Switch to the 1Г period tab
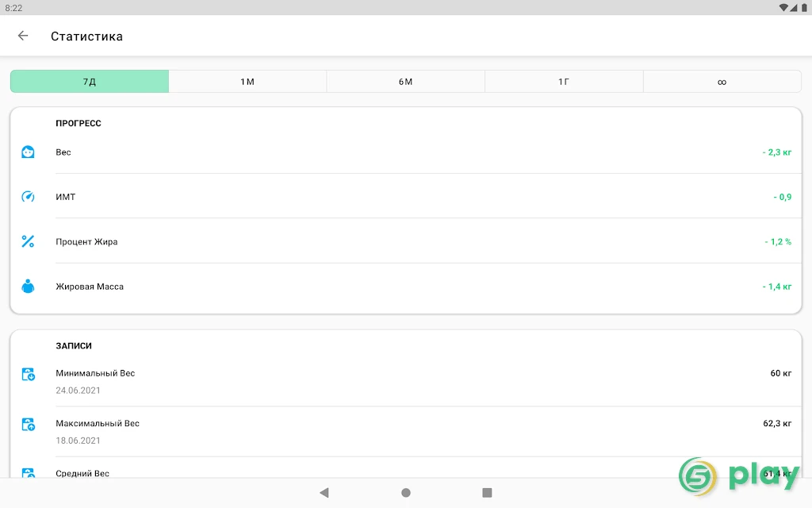The image size is (812, 508). pos(564,82)
